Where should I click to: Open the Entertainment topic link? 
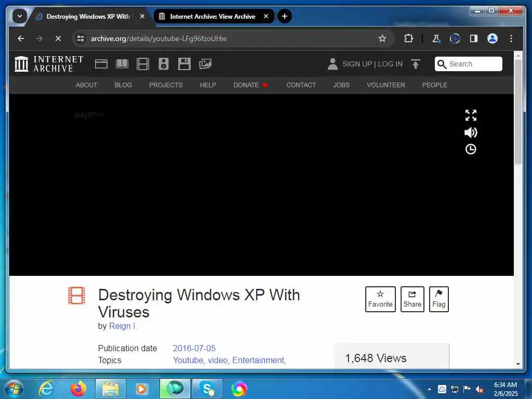point(258,360)
